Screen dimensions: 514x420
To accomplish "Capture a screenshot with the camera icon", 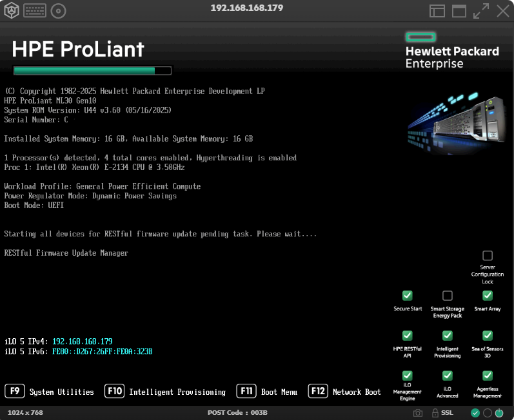I will pos(418,413).
